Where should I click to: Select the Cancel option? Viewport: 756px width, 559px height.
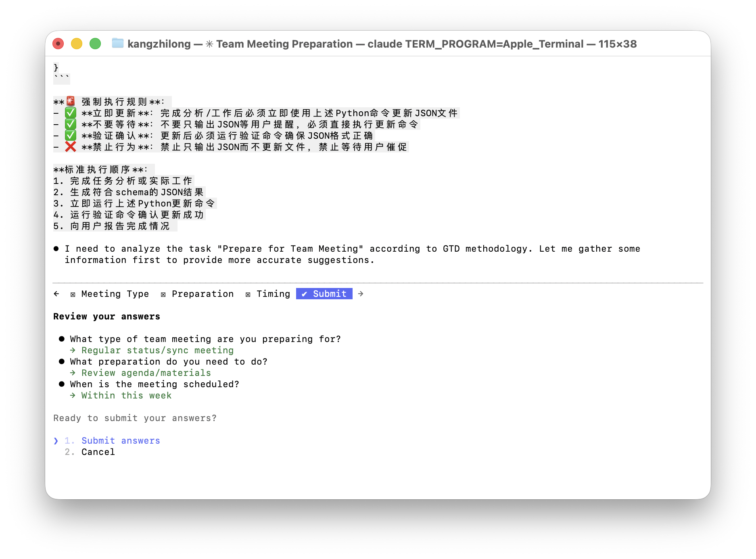98,452
